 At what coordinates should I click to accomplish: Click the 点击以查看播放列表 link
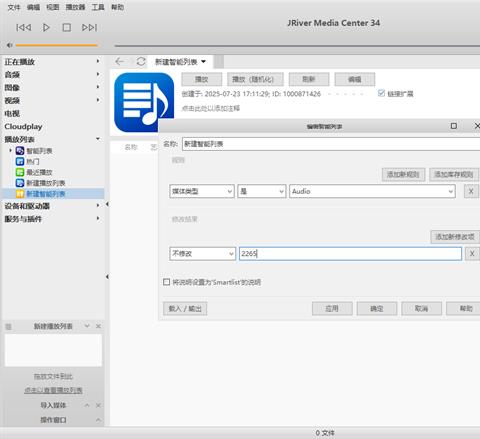click(x=53, y=390)
